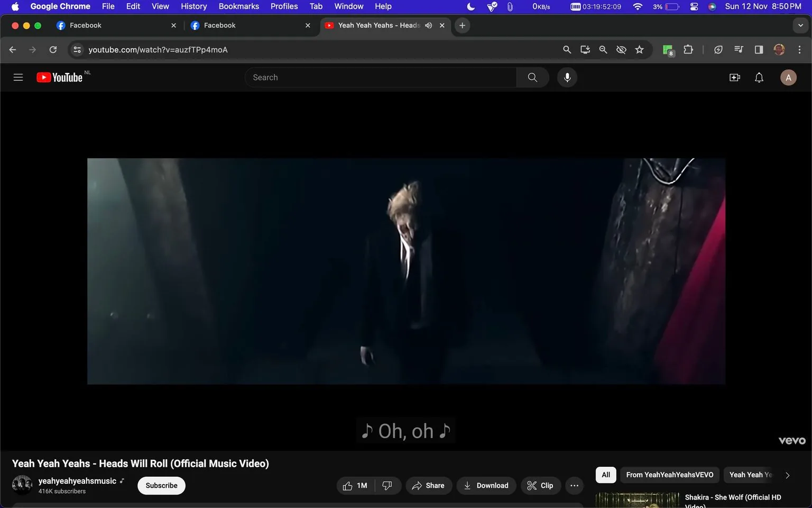The width and height of the screenshot is (812, 508).
Task: Open the Create video menu on YouTube
Action: (734, 77)
